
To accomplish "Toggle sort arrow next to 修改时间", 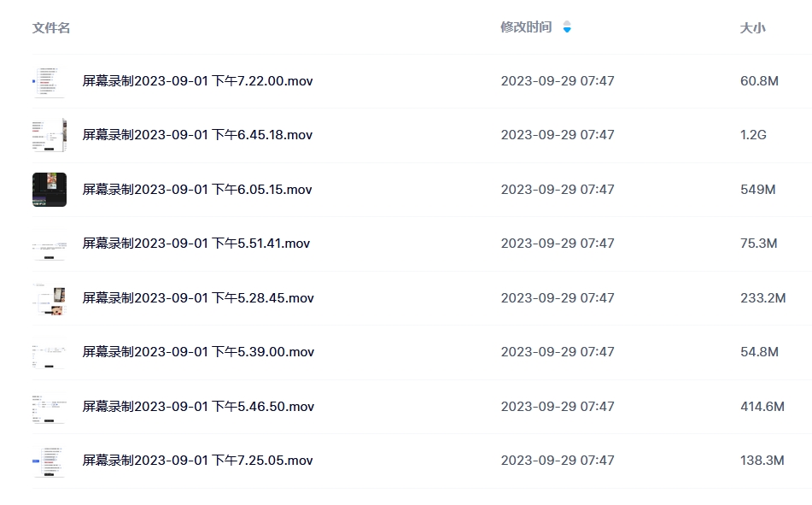I will (x=567, y=27).
